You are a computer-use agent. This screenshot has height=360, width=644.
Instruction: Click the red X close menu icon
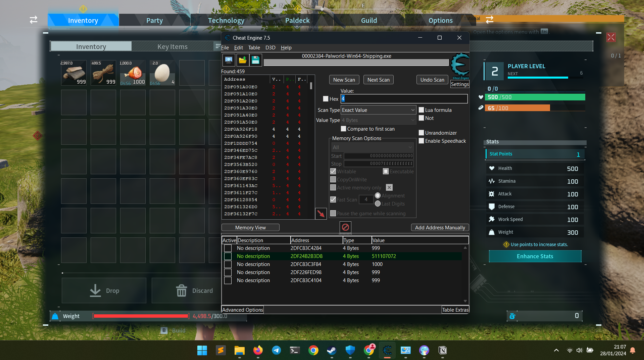pos(611,37)
